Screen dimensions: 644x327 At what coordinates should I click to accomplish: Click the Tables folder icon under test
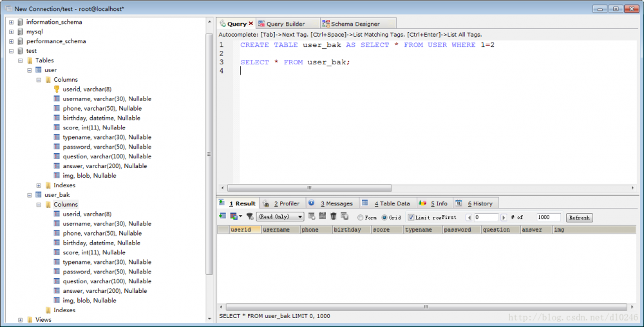[x=30, y=61]
